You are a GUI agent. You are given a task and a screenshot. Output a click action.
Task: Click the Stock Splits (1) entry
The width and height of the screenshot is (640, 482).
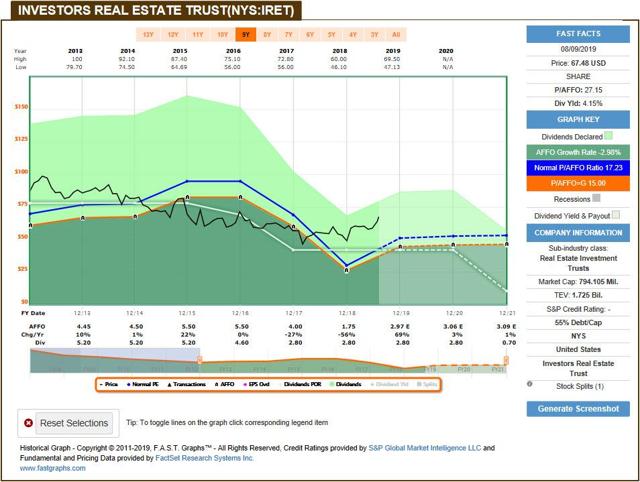click(x=580, y=386)
